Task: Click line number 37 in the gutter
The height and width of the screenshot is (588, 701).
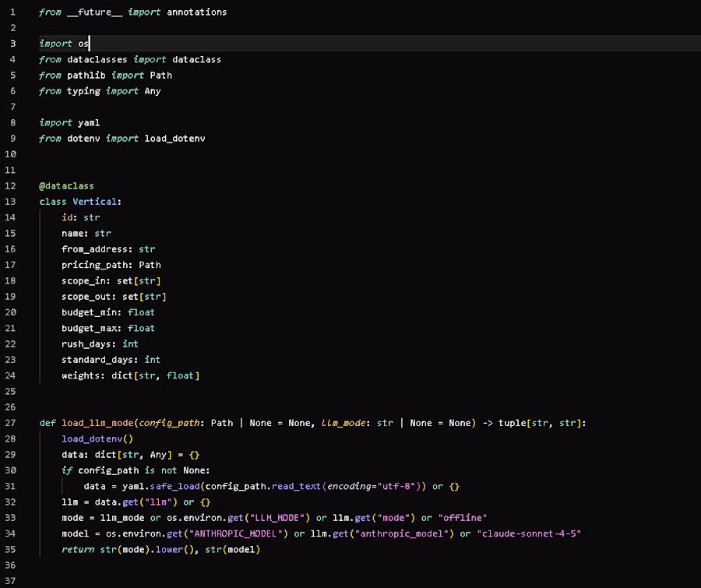Action: point(10,581)
